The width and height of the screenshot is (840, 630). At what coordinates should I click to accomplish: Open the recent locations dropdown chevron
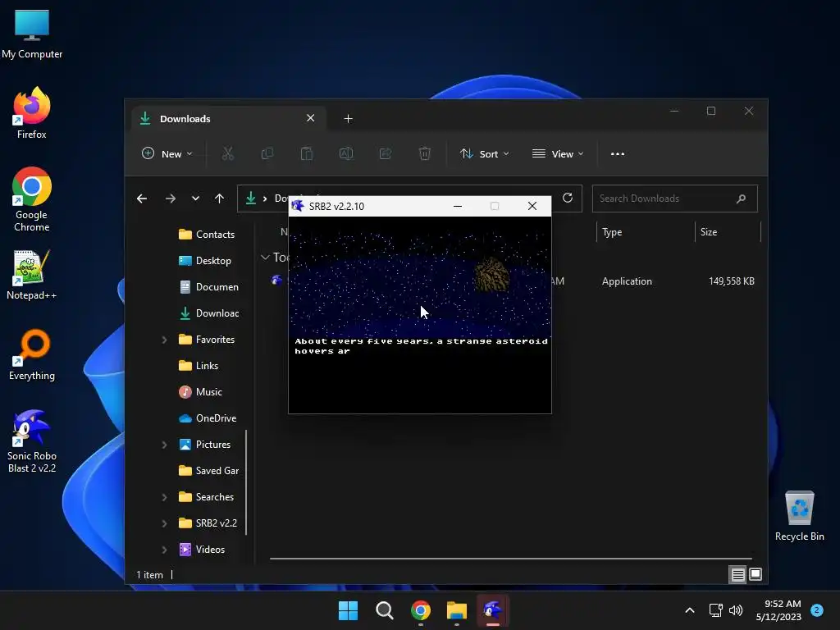tap(195, 199)
